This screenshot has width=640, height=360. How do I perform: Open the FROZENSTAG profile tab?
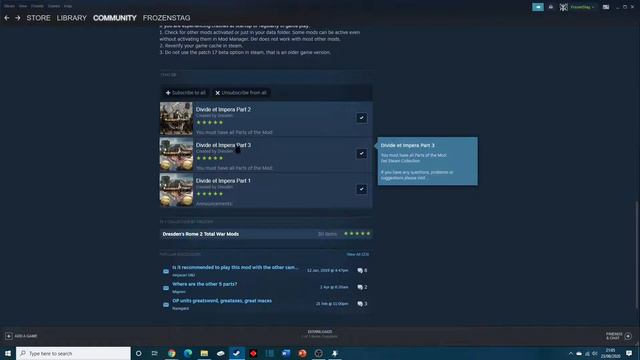click(167, 18)
